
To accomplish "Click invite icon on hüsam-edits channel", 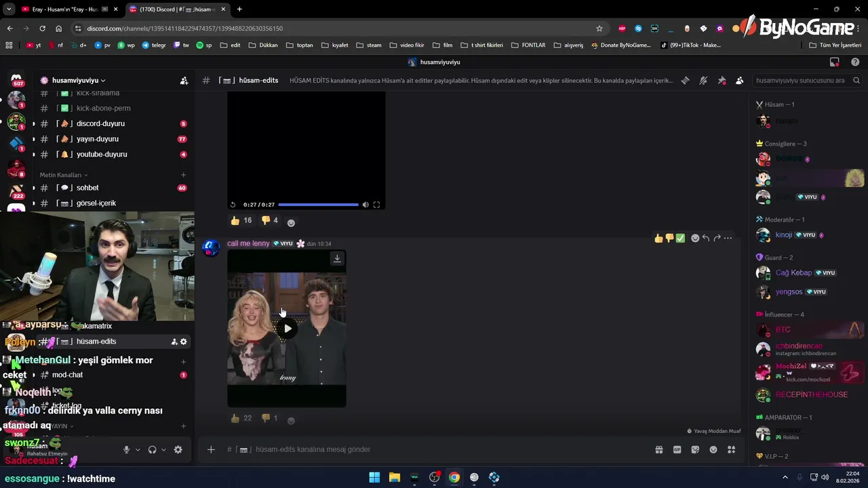I will click(174, 342).
